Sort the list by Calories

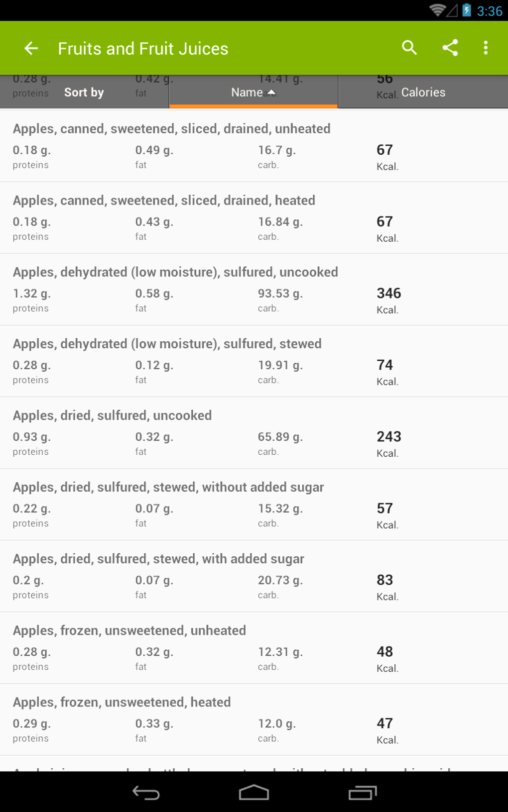423,92
